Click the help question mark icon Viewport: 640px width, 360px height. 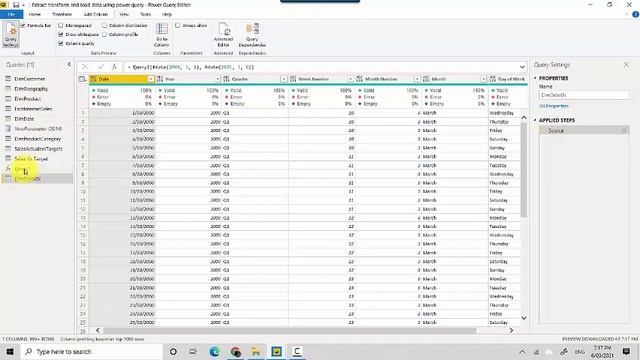click(635, 14)
